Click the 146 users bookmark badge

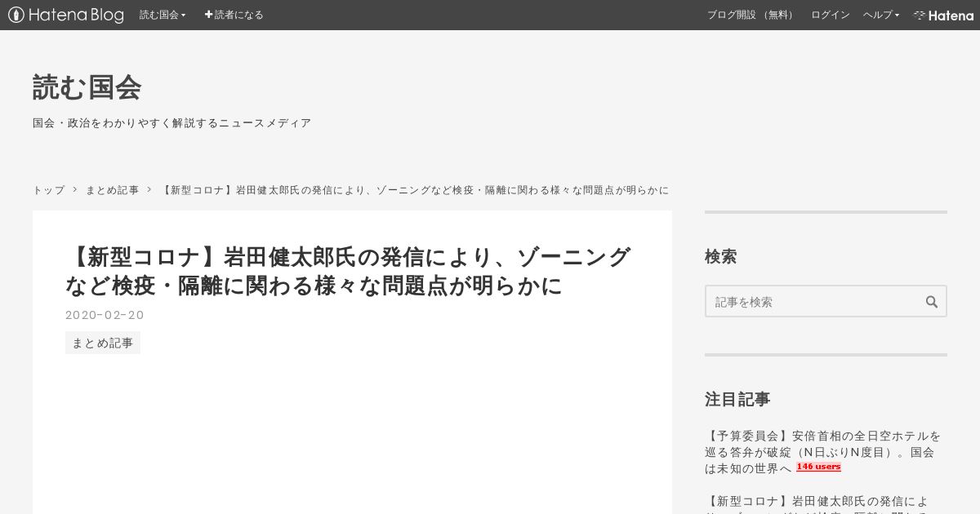coord(818,467)
